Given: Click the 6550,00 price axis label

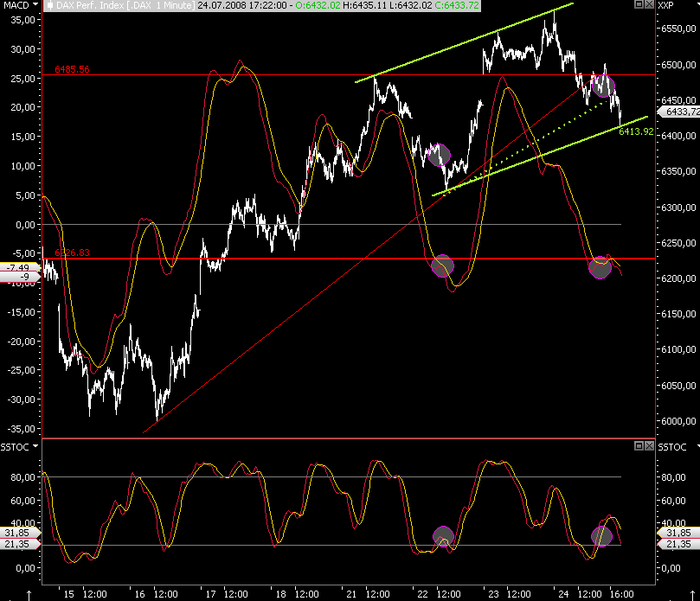Looking at the screenshot, I should pos(678,29).
